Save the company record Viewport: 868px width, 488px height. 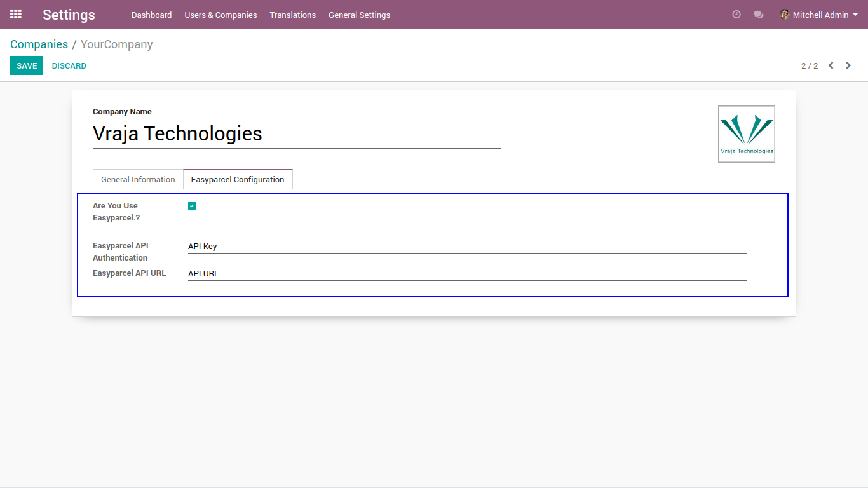27,65
